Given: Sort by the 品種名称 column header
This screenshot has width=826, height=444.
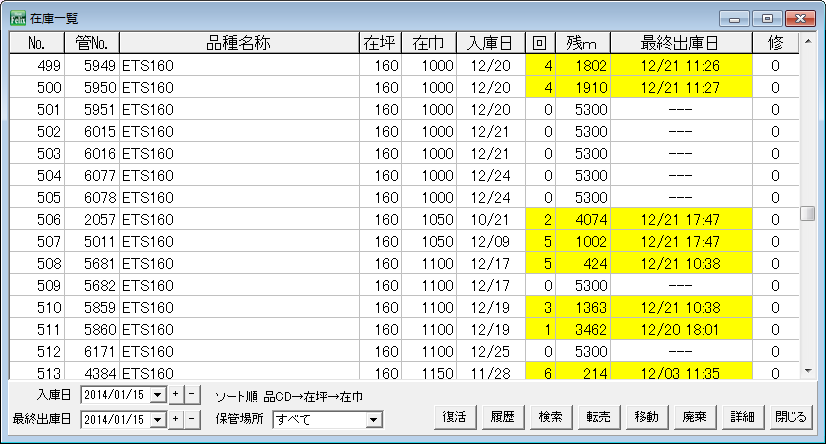Looking at the screenshot, I should click(x=239, y=43).
